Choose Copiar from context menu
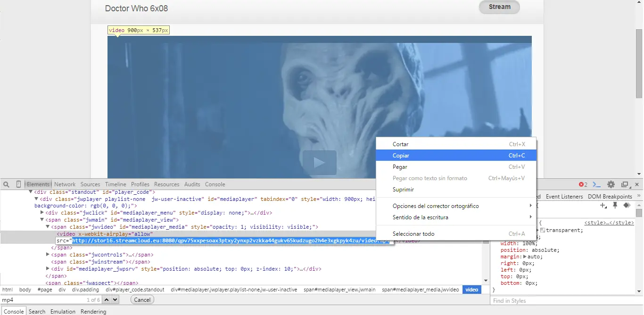Image resolution: width=644 pixels, height=315 pixels. [456, 156]
